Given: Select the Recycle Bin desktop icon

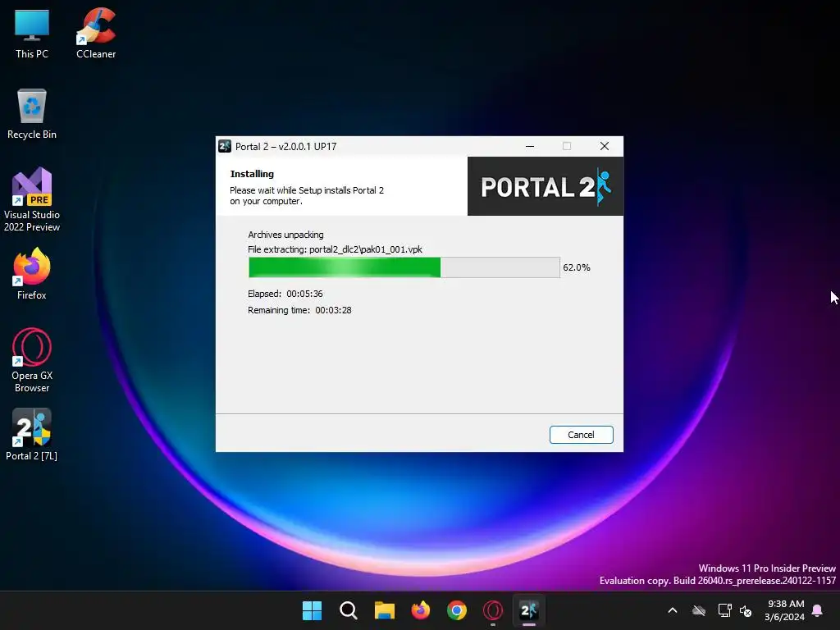Looking at the screenshot, I should [32, 114].
